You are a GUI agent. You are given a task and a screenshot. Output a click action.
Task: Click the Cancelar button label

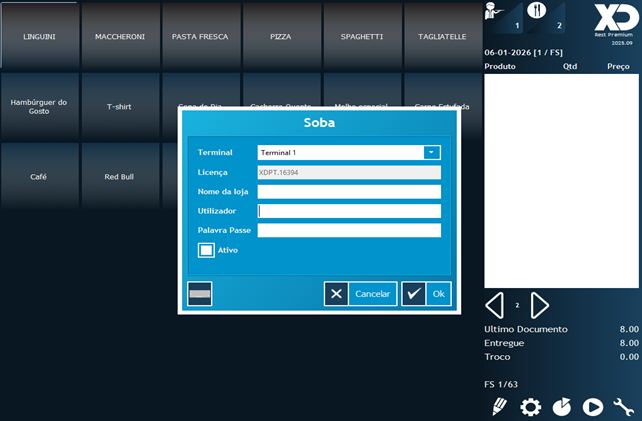(x=372, y=294)
